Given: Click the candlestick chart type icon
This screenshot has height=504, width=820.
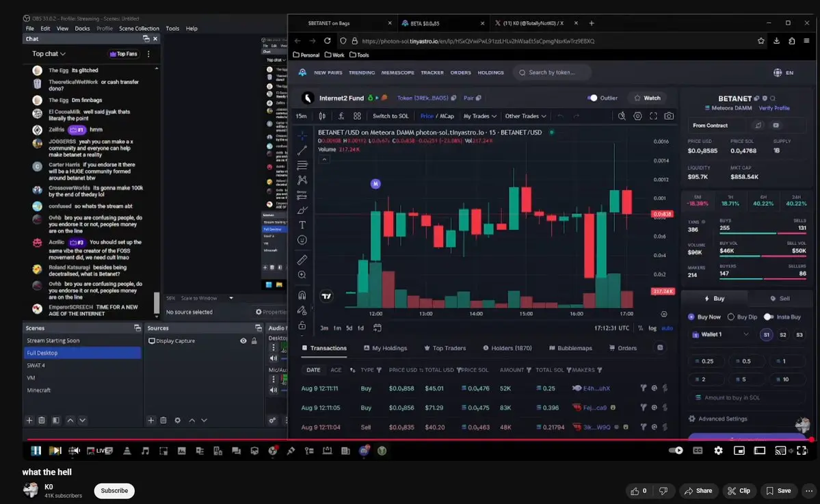Looking at the screenshot, I should pos(322,116).
